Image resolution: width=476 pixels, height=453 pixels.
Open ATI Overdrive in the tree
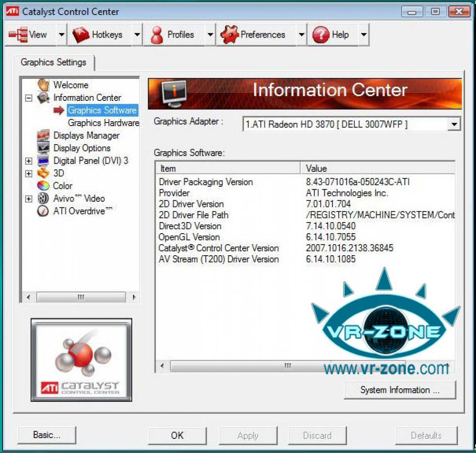coord(83,211)
